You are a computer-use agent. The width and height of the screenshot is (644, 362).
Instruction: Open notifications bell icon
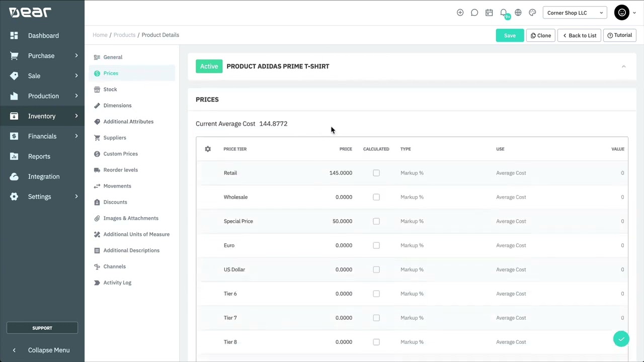pos(504,13)
